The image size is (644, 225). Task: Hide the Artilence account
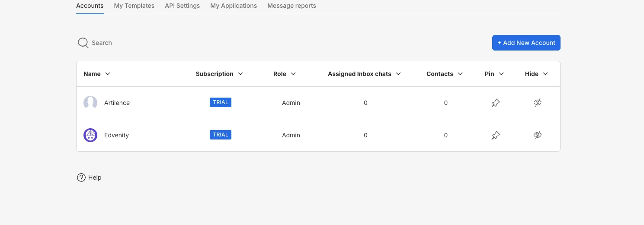[x=538, y=103]
